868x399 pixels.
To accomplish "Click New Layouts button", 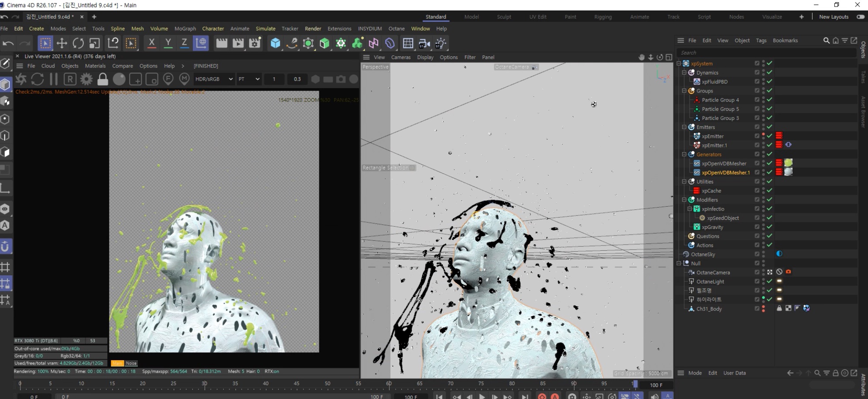I will click(834, 17).
